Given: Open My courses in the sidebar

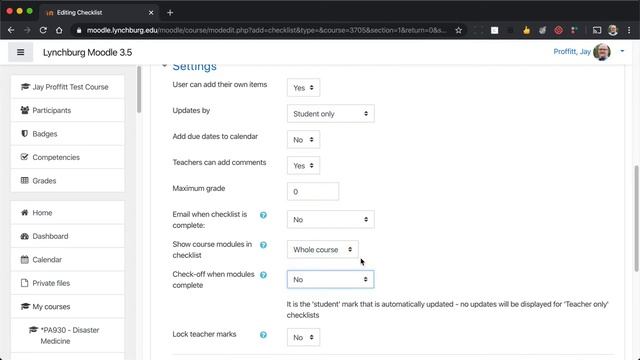Looking at the screenshot, I should point(67,307).
